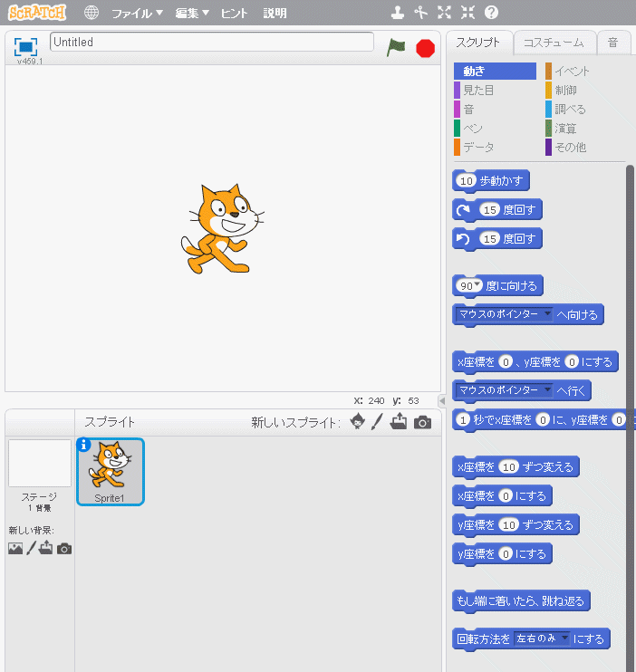Choose backdrop from library icon
Viewport: 636px width, 672px height.
[x=15, y=549]
